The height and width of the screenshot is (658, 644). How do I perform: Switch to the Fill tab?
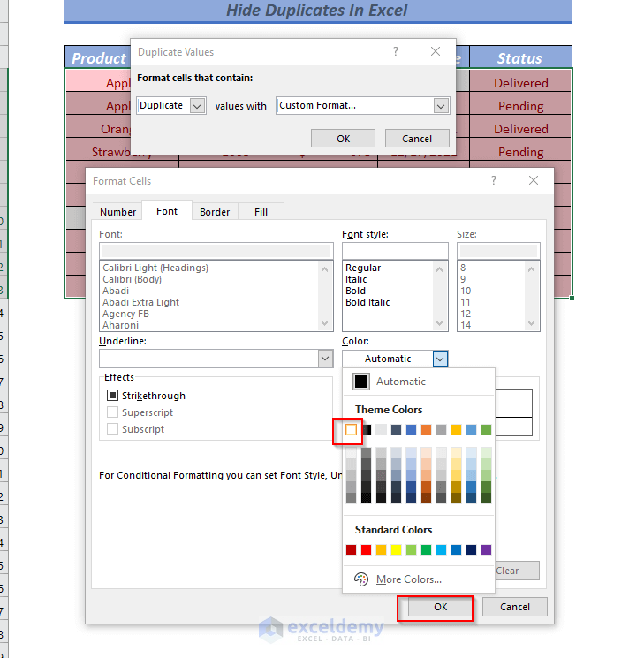[261, 212]
